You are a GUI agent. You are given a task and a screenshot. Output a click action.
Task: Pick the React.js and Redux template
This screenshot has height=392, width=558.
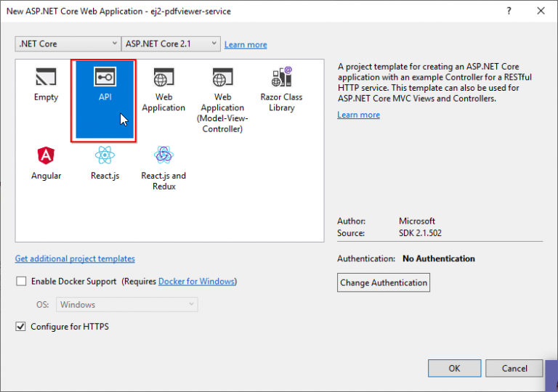pos(163,156)
